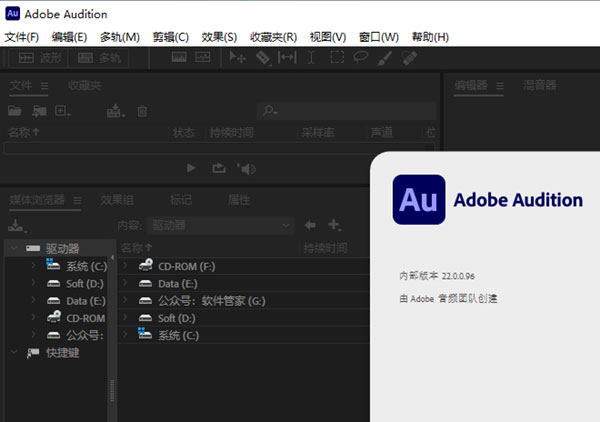Image resolution: width=600 pixels, height=422 pixels.
Task: Switch to the 文件 panel tab
Action: (x=21, y=85)
